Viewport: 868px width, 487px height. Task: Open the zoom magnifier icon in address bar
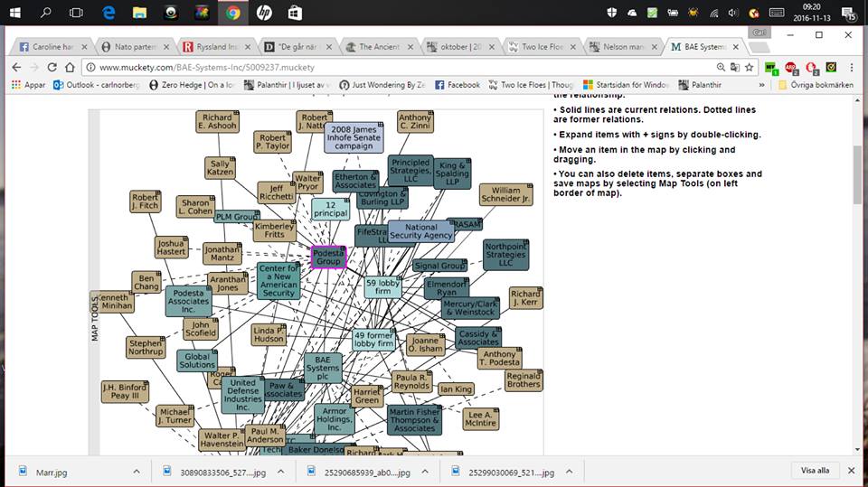pos(722,67)
